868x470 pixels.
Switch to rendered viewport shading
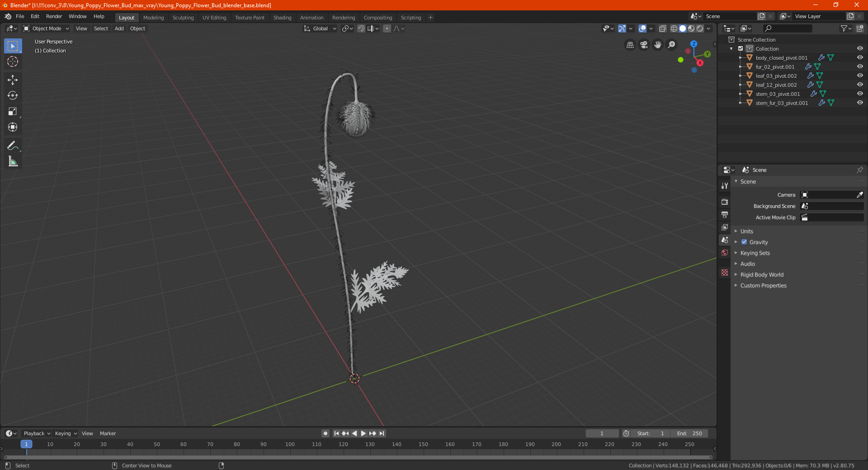tap(700, 28)
